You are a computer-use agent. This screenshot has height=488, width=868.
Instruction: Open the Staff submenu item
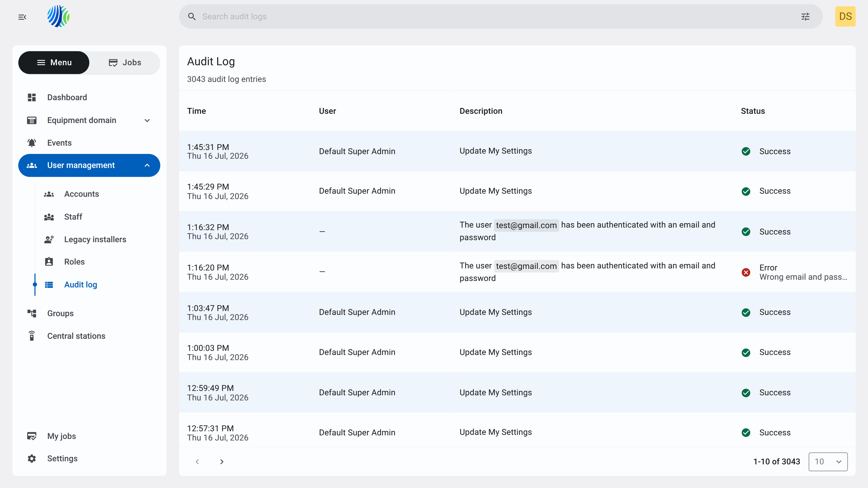(98, 217)
